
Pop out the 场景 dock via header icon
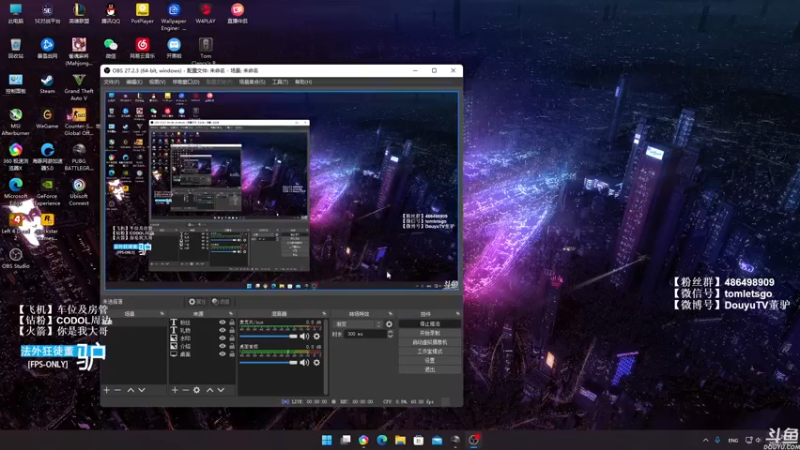tap(162, 314)
